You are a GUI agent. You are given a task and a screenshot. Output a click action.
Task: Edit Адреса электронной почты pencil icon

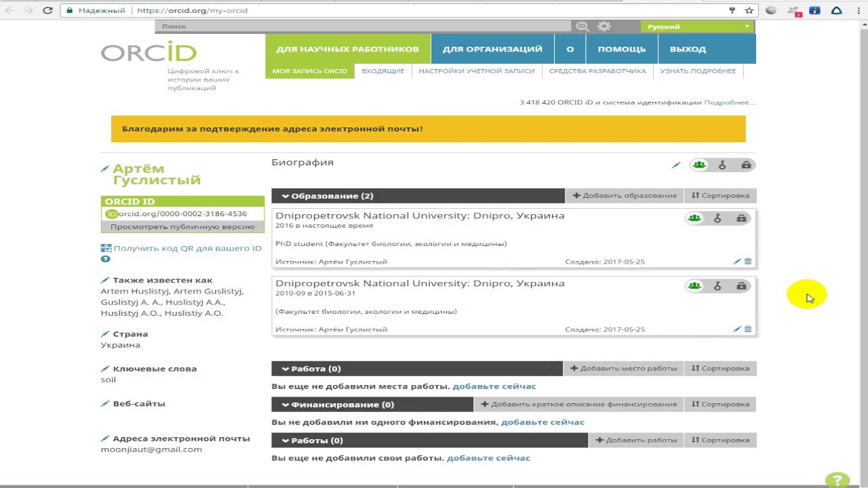click(105, 439)
